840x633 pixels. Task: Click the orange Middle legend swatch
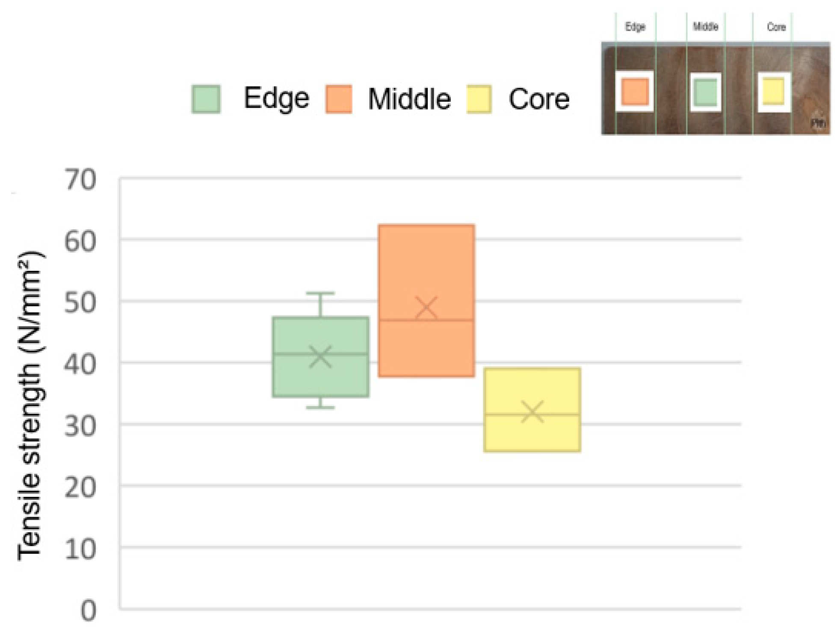(339, 99)
